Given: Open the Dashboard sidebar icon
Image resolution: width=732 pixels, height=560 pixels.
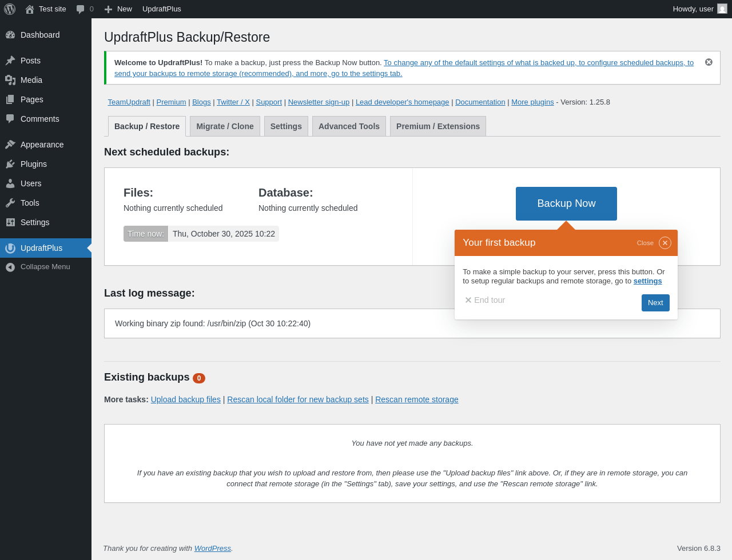Looking at the screenshot, I should click(x=10, y=35).
